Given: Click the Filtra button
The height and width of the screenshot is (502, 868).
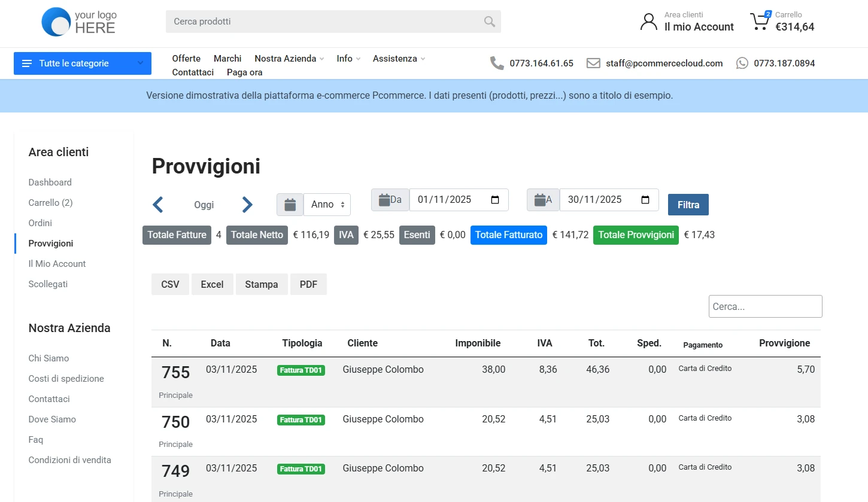Looking at the screenshot, I should click(688, 205).
